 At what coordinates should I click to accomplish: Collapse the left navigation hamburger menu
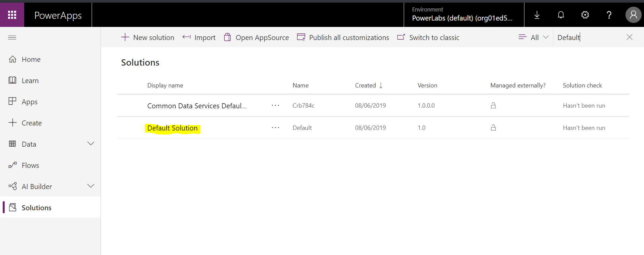pos(12,37)
